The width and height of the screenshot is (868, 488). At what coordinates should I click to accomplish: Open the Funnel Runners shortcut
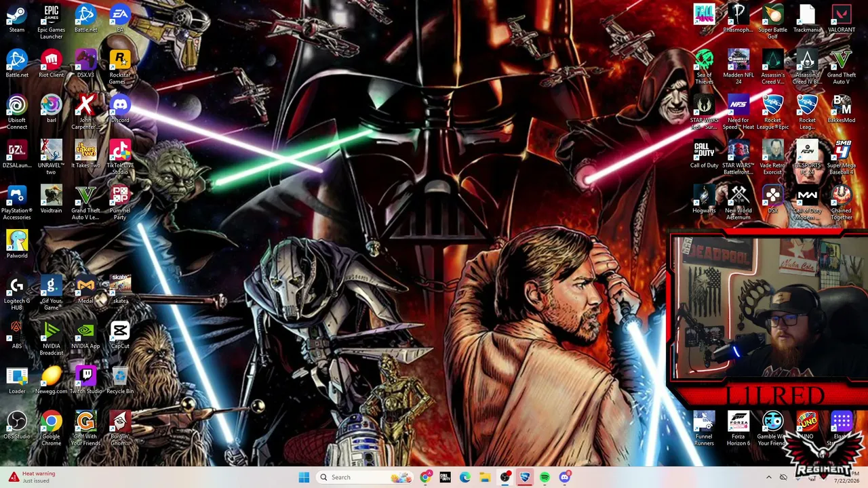pos(704,428)
